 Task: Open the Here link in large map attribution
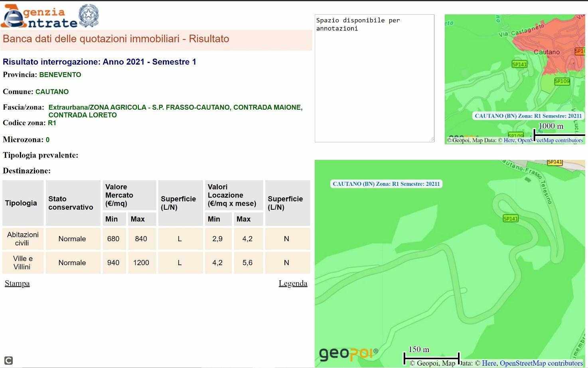pyautogui.click(x=489, y=363)
